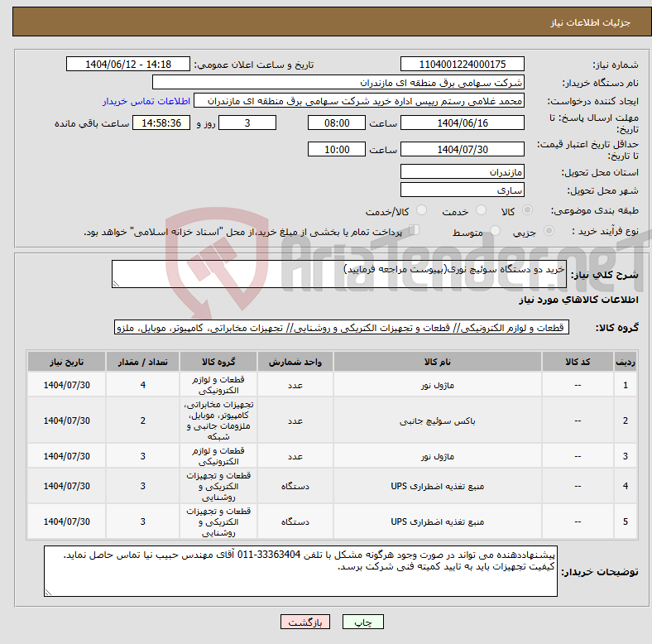Click the public announcement date field 1404/06/12 - 14:18
652x644 pixels.
click(x=128, y=64)
